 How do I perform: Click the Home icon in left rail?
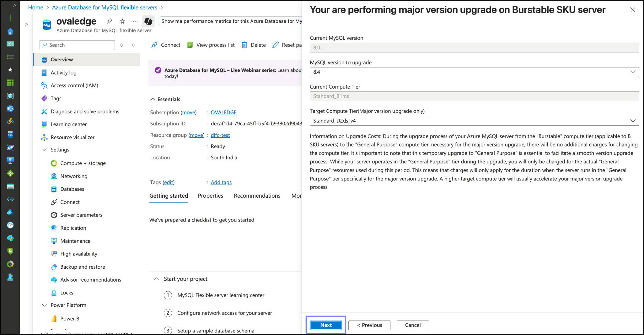click(x=10, y=31)
